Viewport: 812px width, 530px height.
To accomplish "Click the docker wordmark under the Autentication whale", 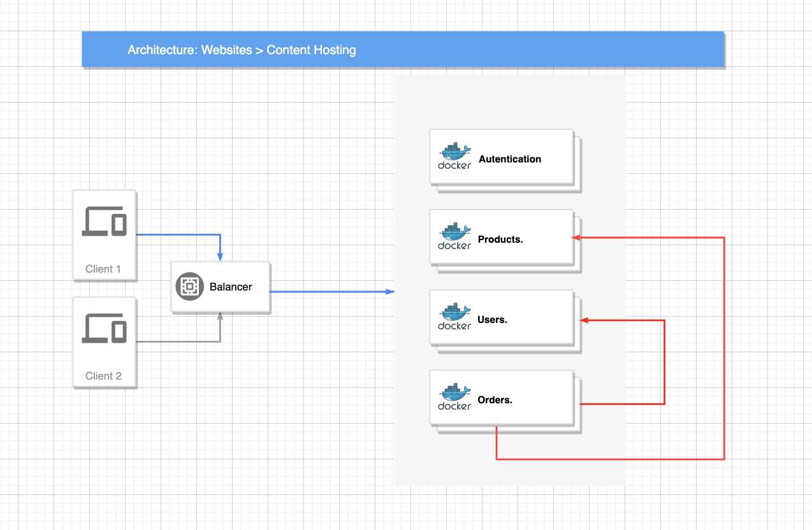I will click(x=453, y=166).
